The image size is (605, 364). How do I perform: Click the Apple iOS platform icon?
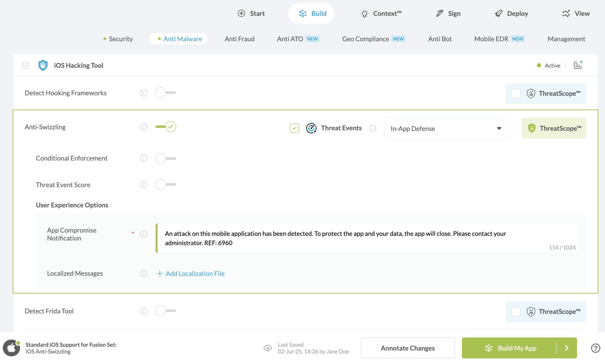coord(12,348)
